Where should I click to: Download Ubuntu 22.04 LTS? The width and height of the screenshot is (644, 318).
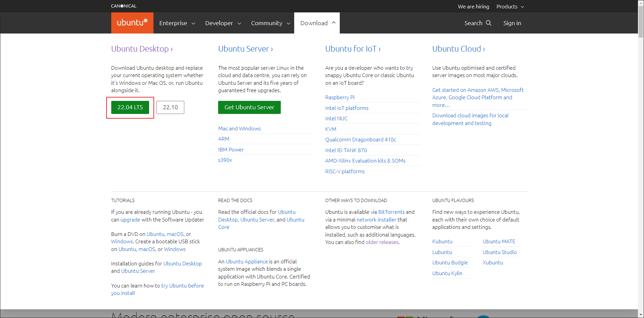[130, 107]
